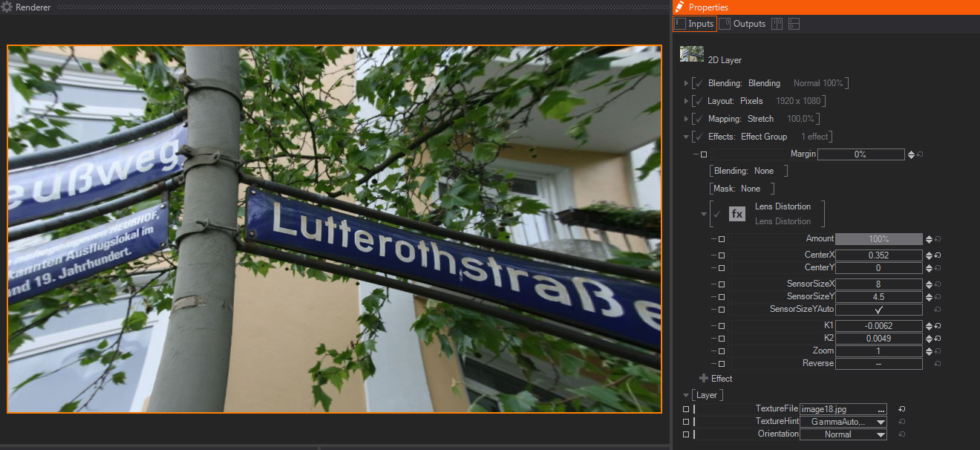The height and width of the screenshot is (450, 980).
Task: Click the TextureFile browse button
Action: click(x=881, y=409)
